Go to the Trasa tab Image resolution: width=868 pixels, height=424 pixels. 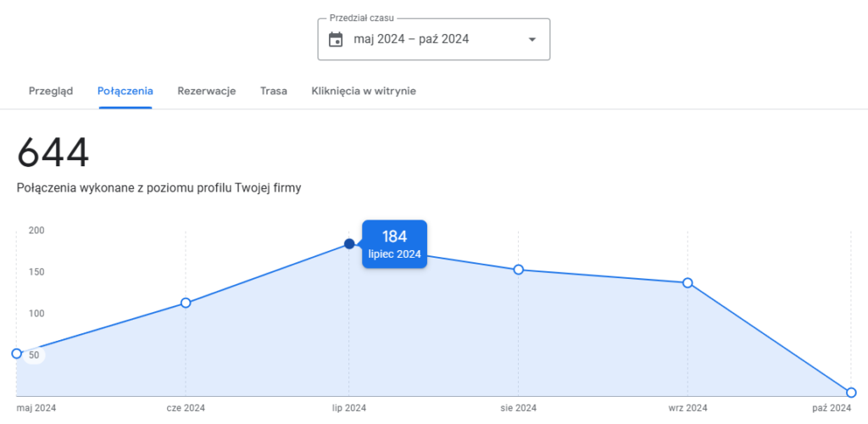[x=274, y=91]
